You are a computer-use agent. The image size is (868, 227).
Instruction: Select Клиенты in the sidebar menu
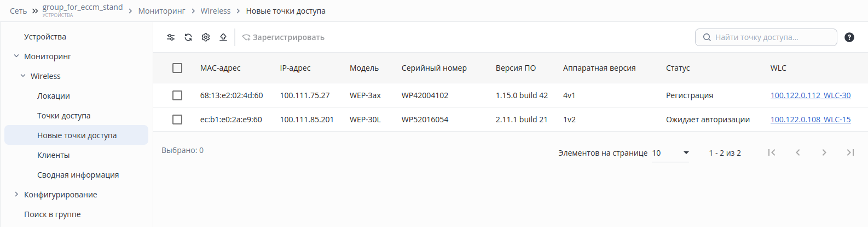click(x=54, y=155)
